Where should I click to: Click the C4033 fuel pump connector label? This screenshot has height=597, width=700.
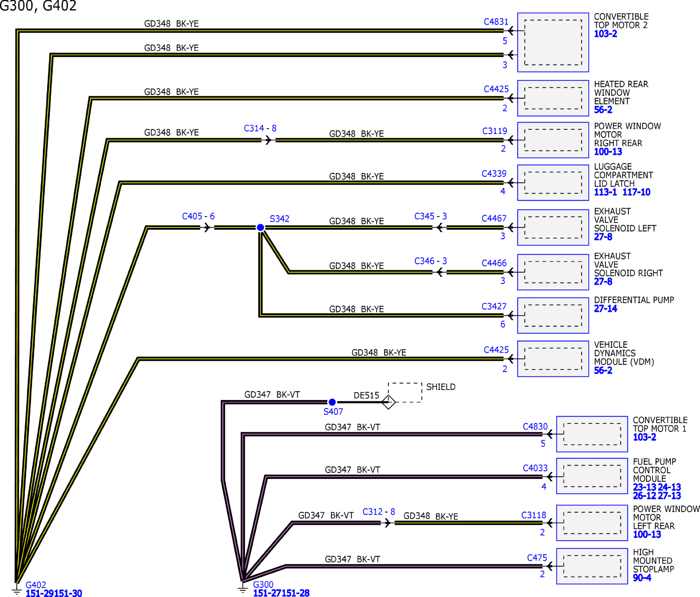535,468
